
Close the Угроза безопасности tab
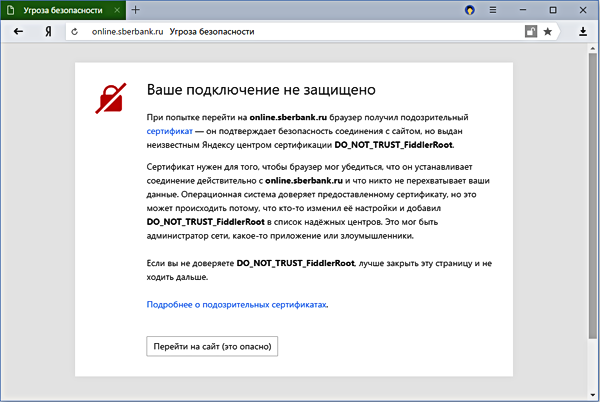click(x=117, y=10)
